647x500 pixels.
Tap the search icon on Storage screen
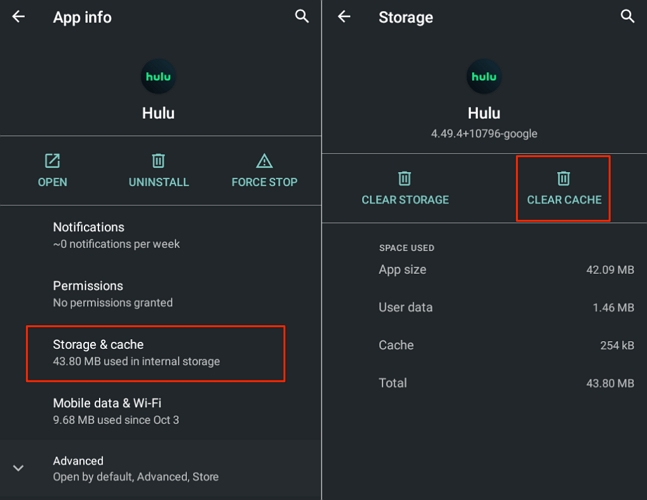click(x=627, y=17)
